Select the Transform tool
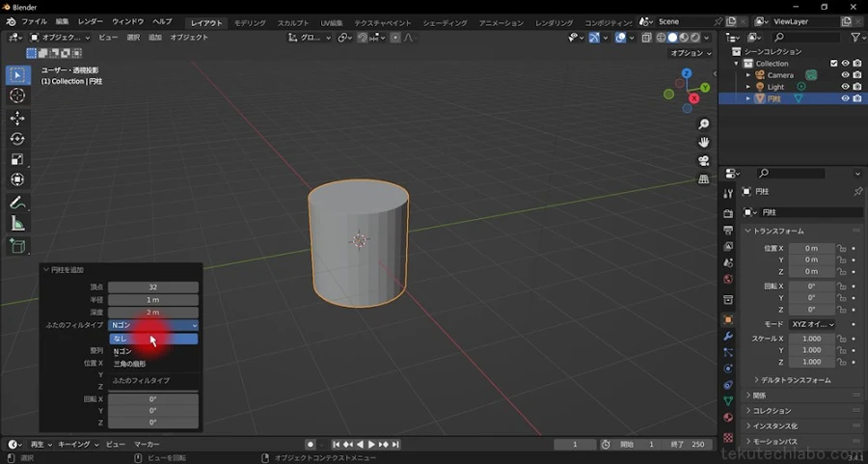This screenshot has height=464, width=868. point(17,179)
